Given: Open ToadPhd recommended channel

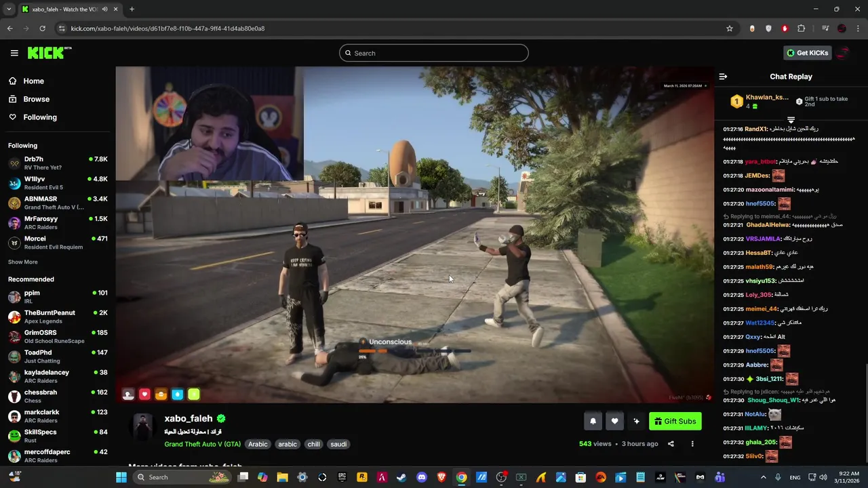Looking at the screenshot, I should point(58,357).
